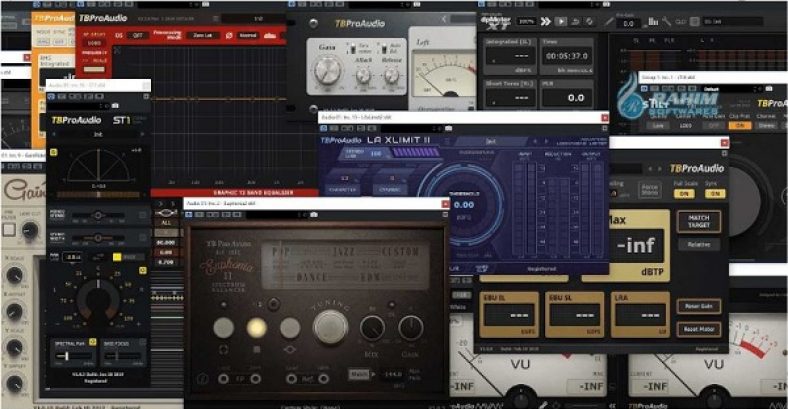Click the left FP jack in Euphonia
This screenshot has height=409, width=788.
[224, 379]
